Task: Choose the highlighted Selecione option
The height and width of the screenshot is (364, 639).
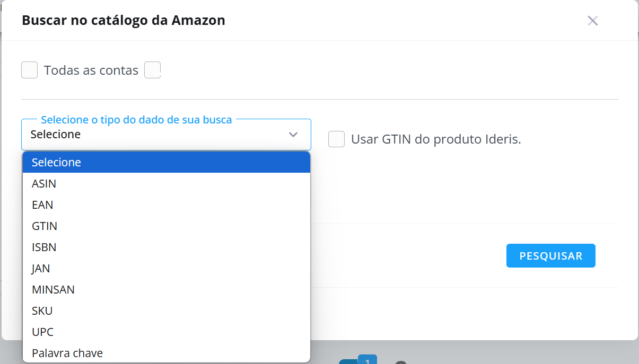Action: [x=166, y=162]
